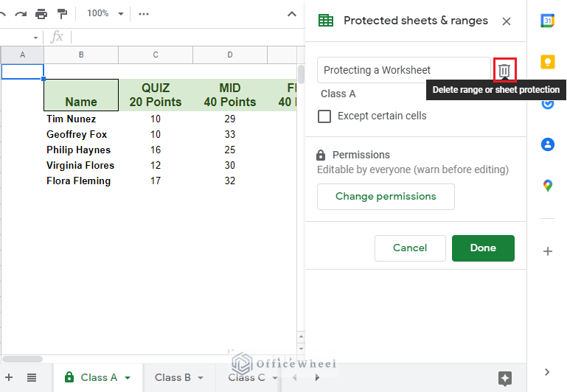Open the all sheets list menu
The width and height of the screenshot is (567, 392).
pyautogui.click(x=32, y=377)
